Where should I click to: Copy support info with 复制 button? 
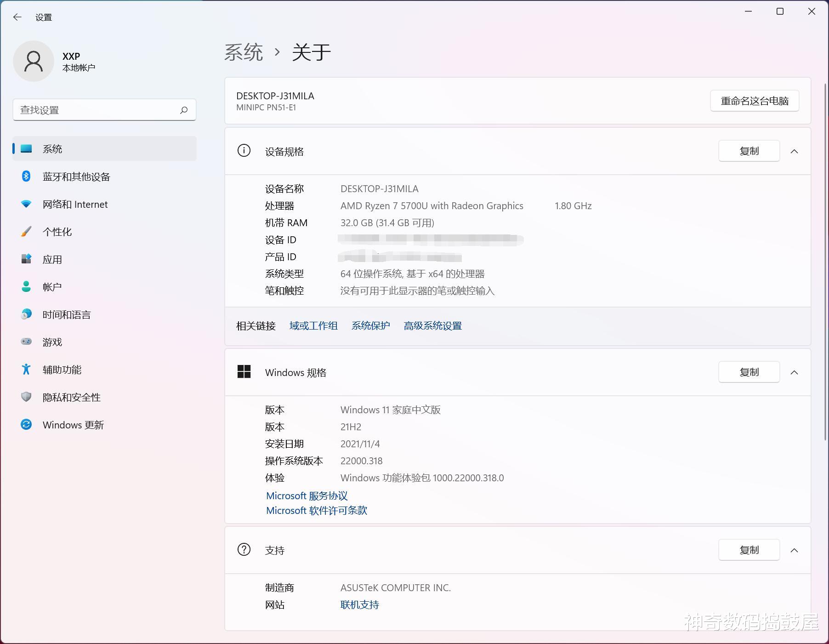point(749,550)
